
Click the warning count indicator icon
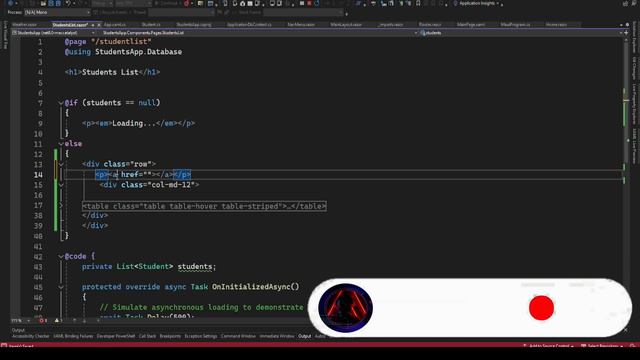[57, 321]
